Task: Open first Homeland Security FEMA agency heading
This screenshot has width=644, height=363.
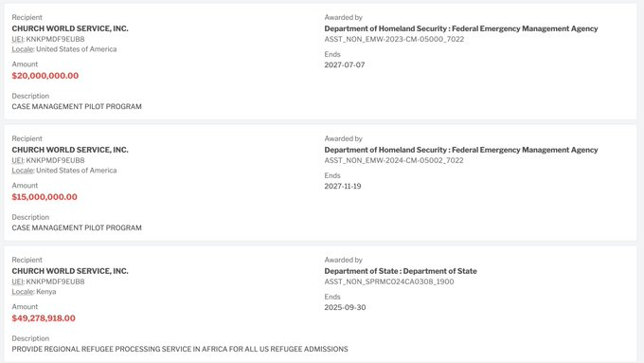Action: [x=461, y=28]
